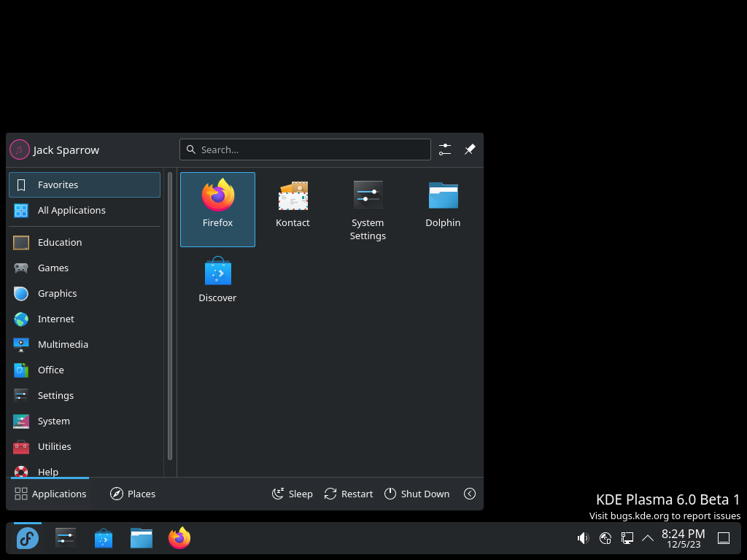Open the Games category
The width and height of the screenshot is (747, 560).
85,268
